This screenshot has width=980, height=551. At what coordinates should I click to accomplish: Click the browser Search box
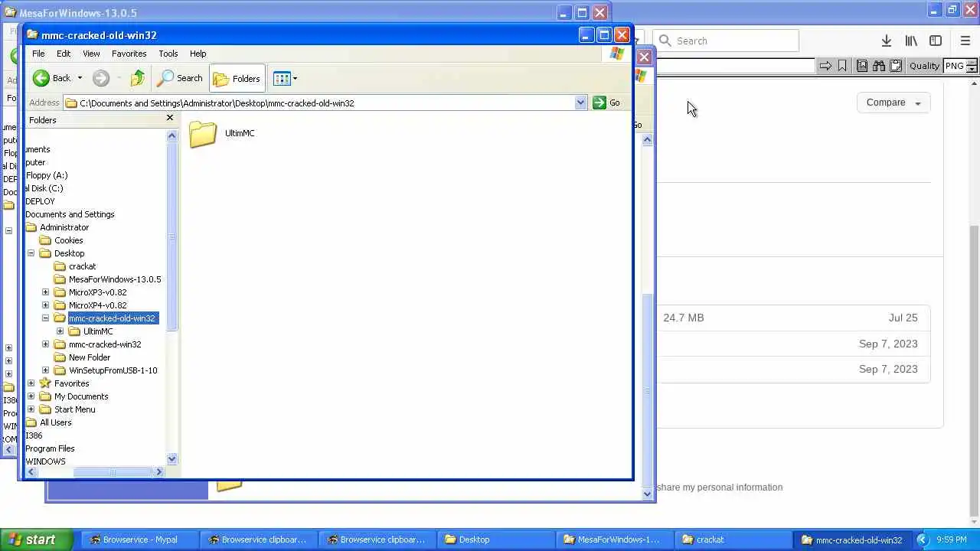(x=726, y=41)
